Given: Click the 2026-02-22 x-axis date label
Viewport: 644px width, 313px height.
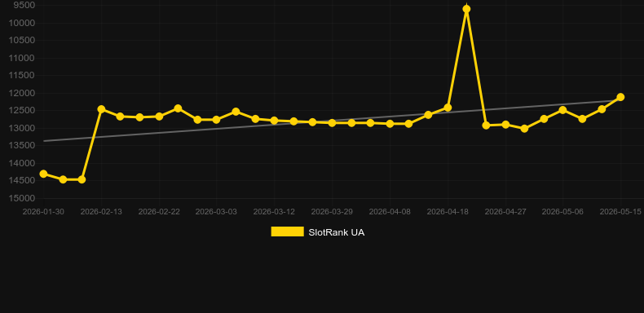Looking at the screenshot, I should [x=159, y=212].
